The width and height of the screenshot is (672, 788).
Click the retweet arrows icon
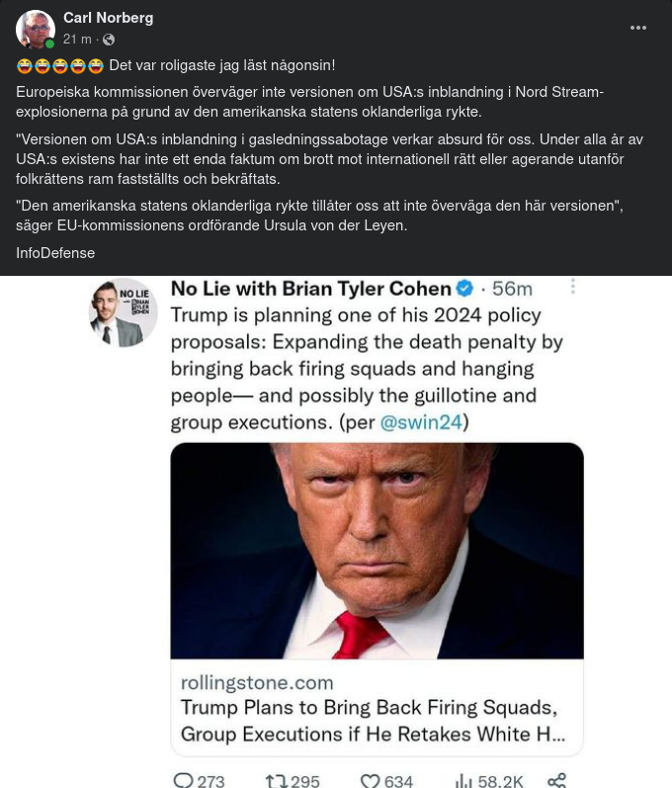pyautogui.click(x=276, y=781)
